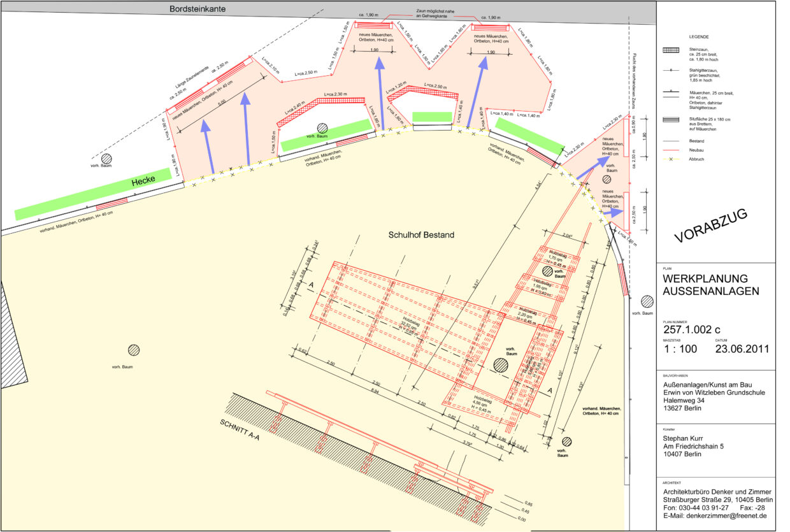Select 'Architekturbüro Denker und Zimmer' text
790x532 pixels.
[717, 492]
